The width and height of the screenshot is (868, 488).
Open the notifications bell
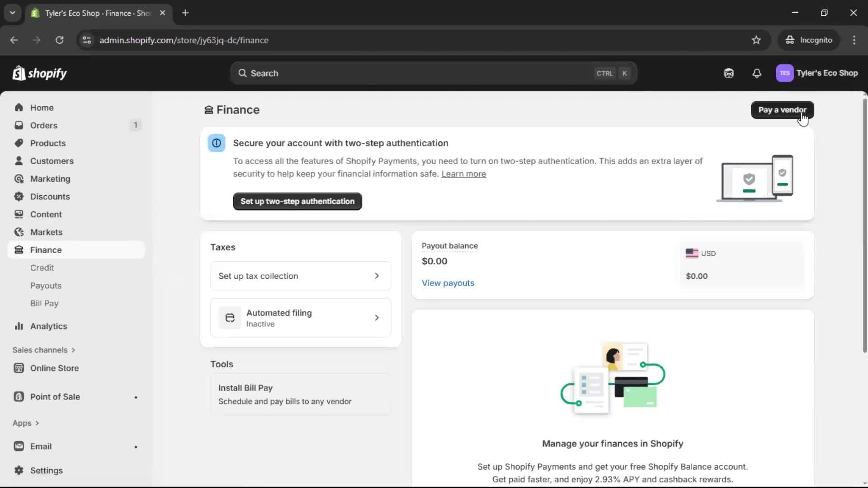(756, 73)
